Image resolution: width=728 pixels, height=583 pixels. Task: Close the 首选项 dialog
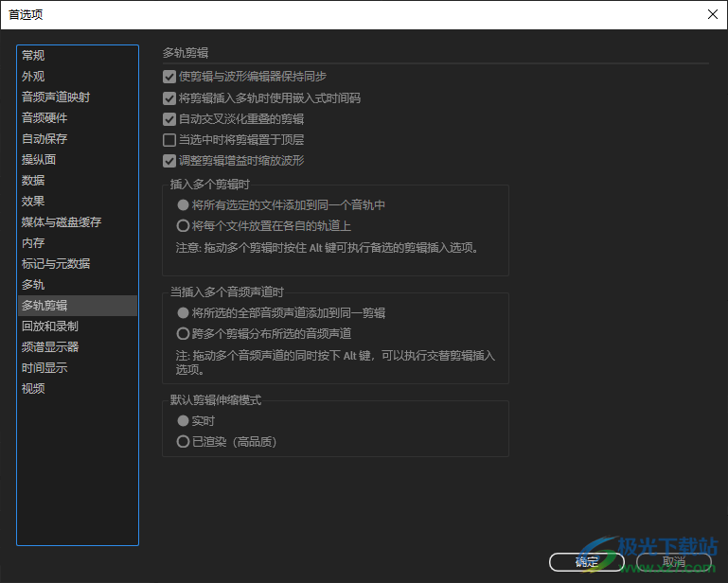(713, 14)
